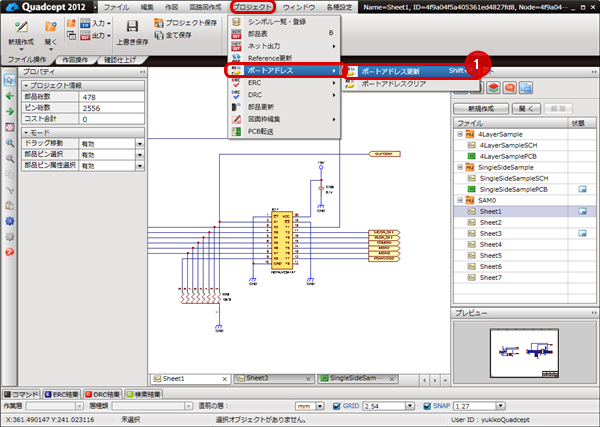This screenshot has height=427, width=600.
Task: Switch to 確認仕上げ ribbon tab
Action: [120, 60]
